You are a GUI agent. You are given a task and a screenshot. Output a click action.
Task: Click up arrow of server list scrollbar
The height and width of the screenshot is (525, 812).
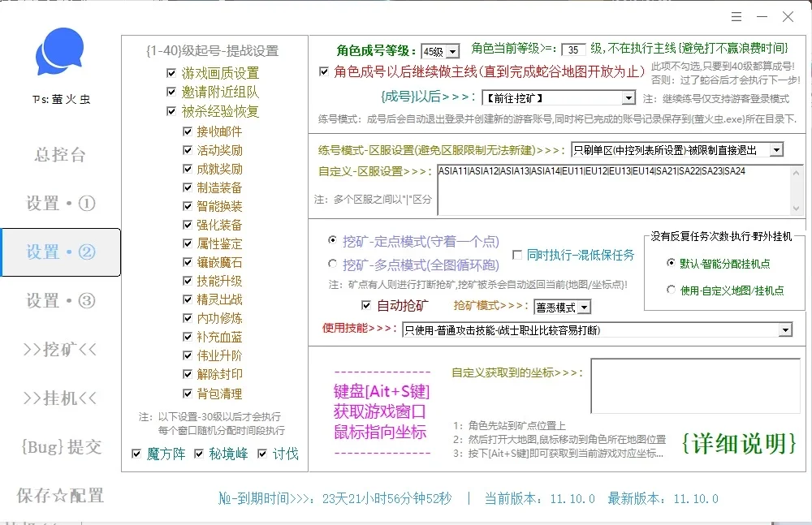click(797, 172)
